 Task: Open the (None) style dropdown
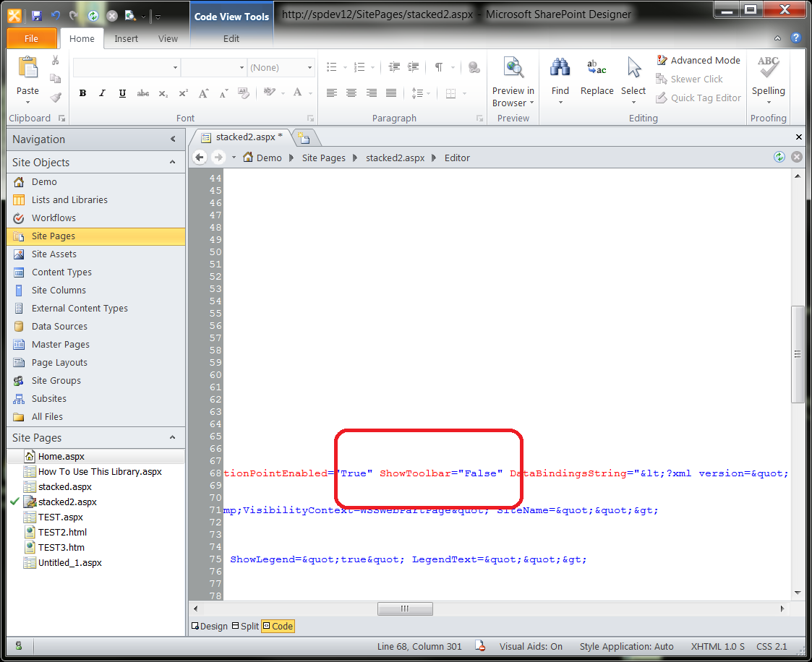(x=309, y=67)
